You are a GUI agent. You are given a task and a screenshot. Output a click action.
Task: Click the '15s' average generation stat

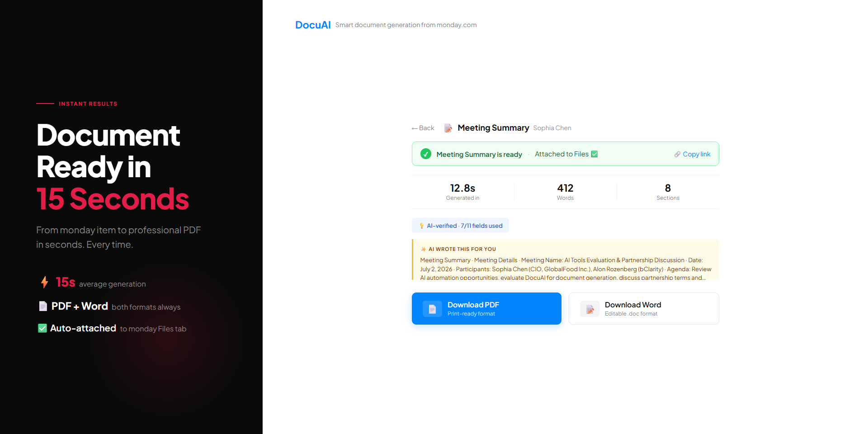[66, 282]
